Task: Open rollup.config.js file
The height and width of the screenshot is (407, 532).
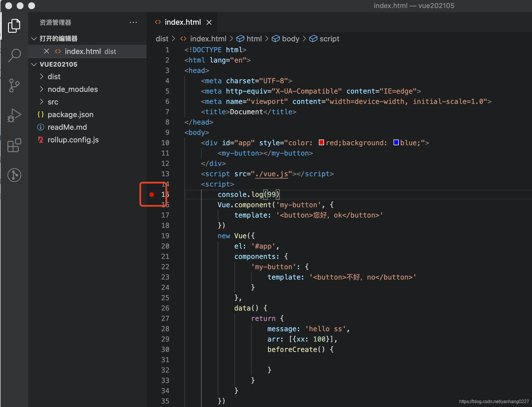Action: coord(73,140)
